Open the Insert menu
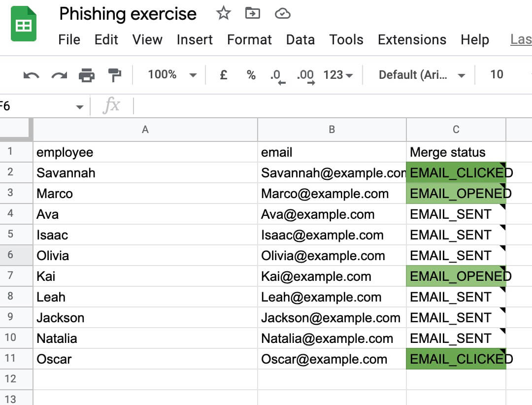 195,40
